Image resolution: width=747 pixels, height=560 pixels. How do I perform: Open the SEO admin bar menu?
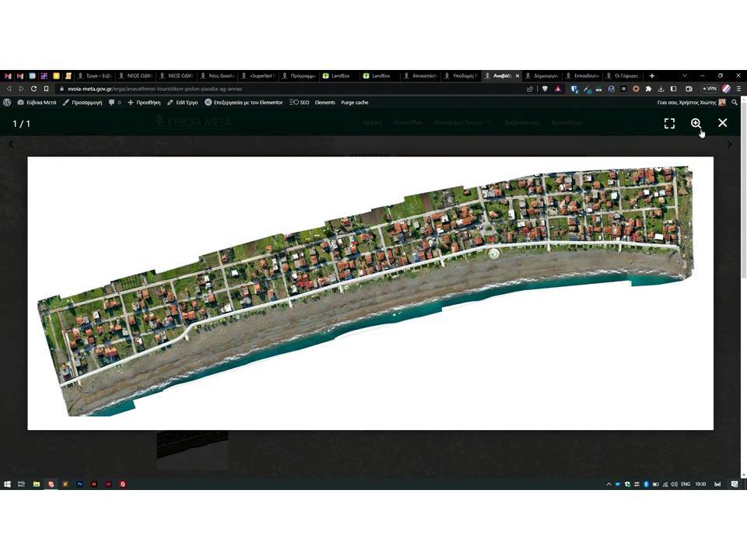click(299, 103)
